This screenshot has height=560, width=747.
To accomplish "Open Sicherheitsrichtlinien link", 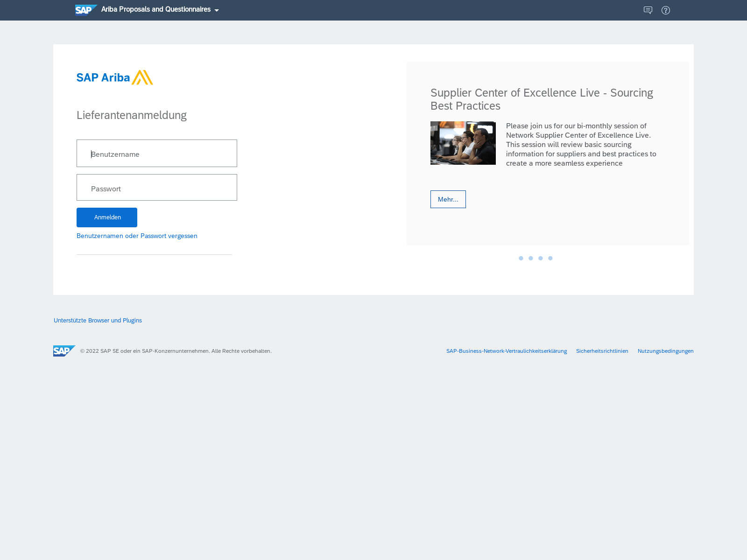I will point(602,351).
